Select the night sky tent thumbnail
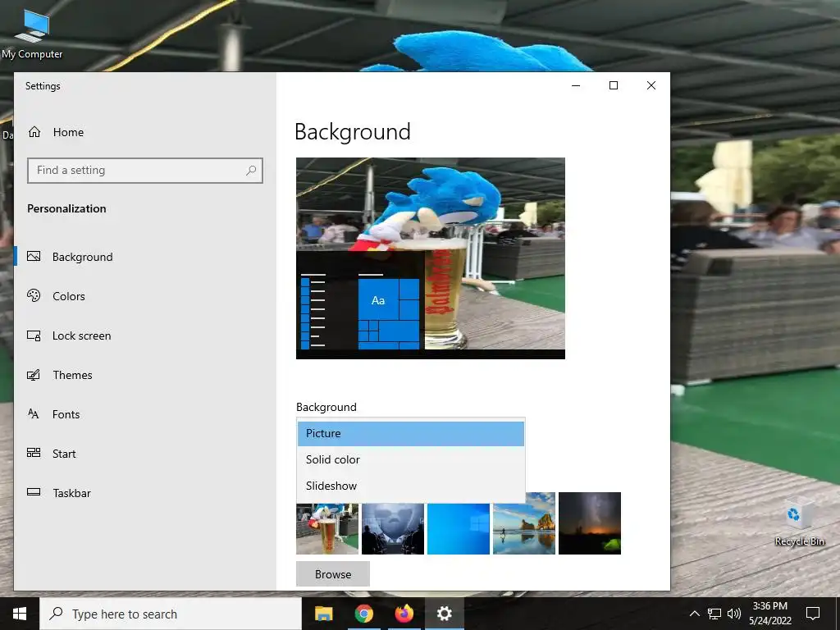 click(x=589, y=523)
